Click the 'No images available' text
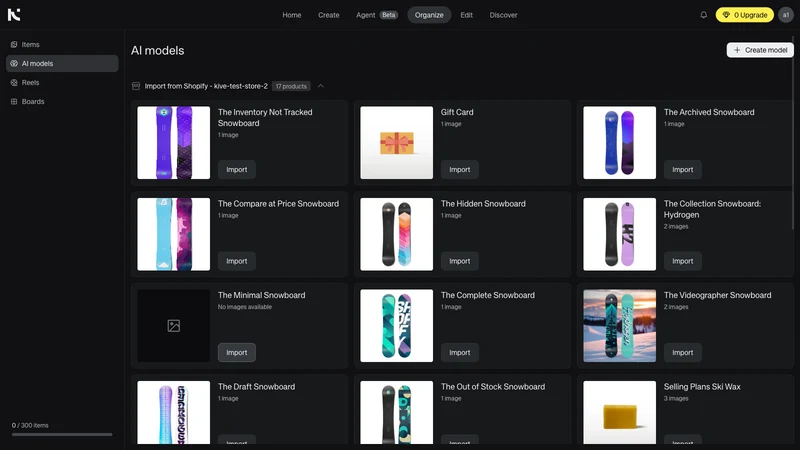The height and width of the screenshot is (450, 800). (245, 307)
